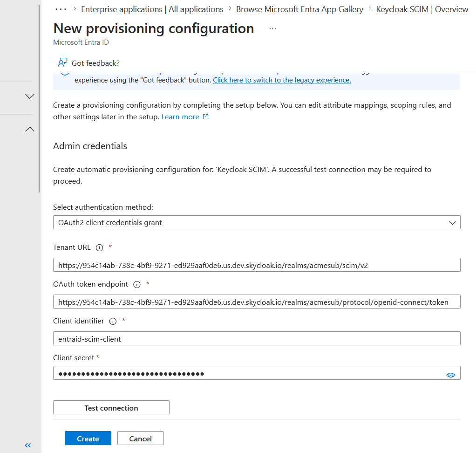The width and height of the screenshot is (476, 453).
Task: Focus the Client secret field
Action: [257, 373]
